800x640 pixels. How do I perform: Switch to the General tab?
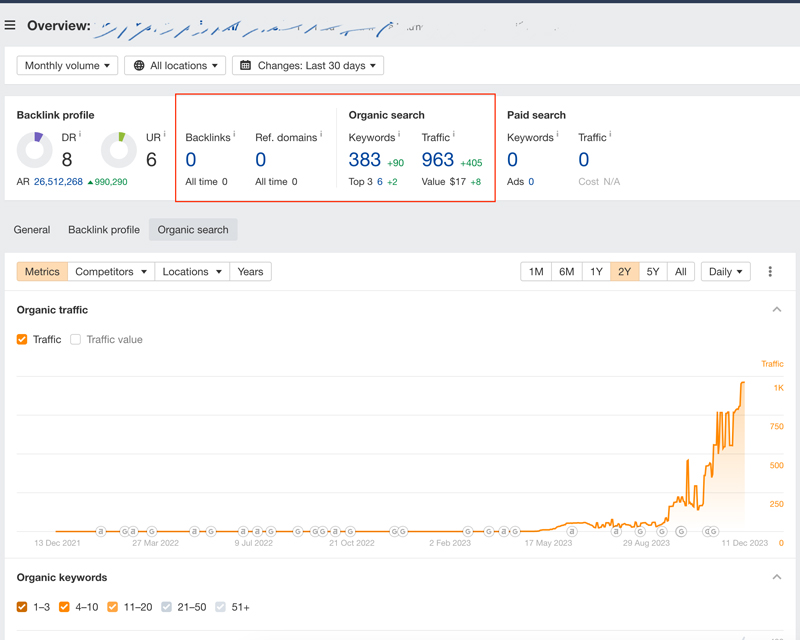pos(32,230)
